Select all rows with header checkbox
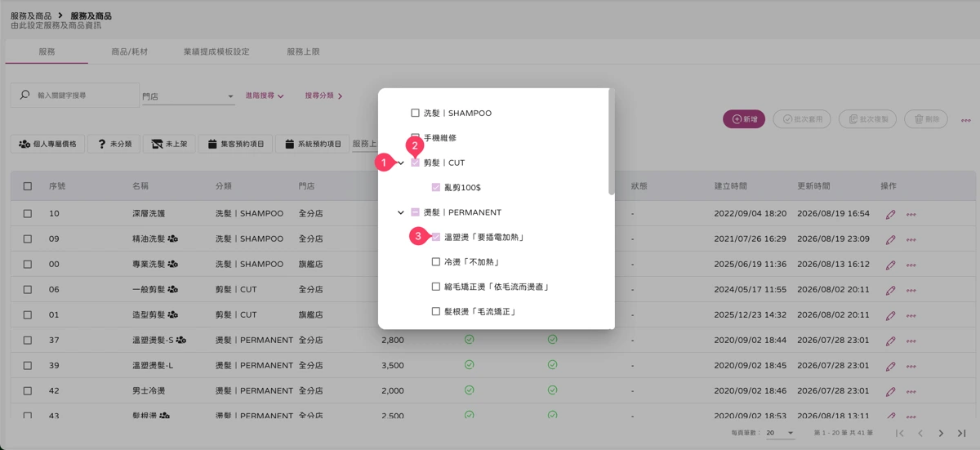 [x=28, y=186]
